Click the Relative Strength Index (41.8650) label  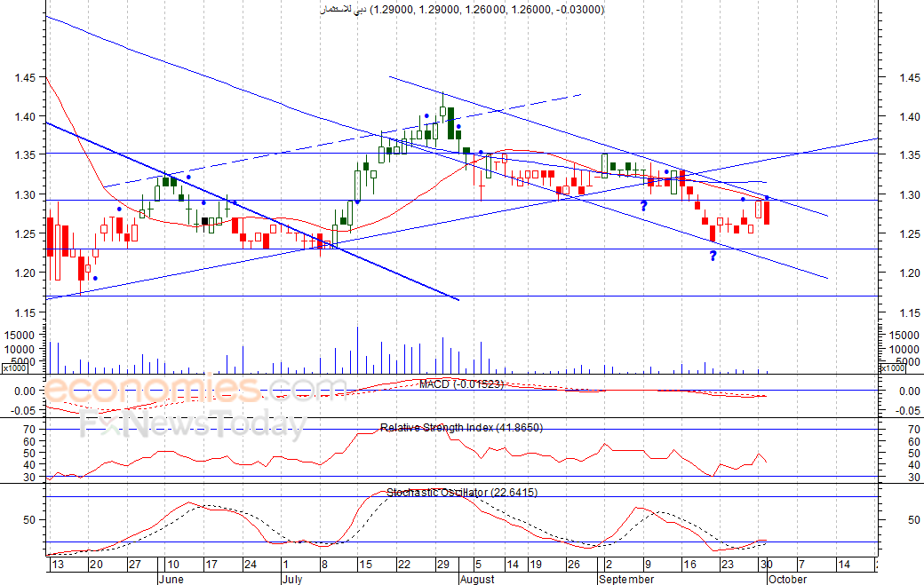coord(461,428)
